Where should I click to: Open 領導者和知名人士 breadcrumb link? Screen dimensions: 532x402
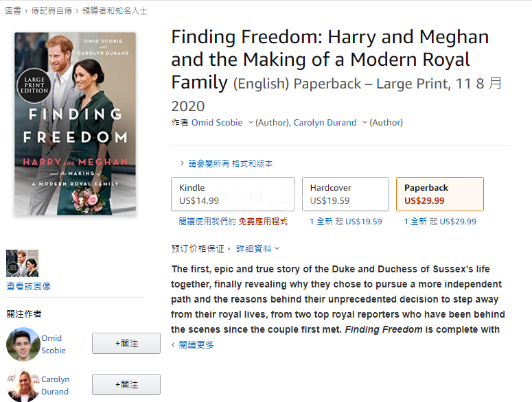[115, 11]
